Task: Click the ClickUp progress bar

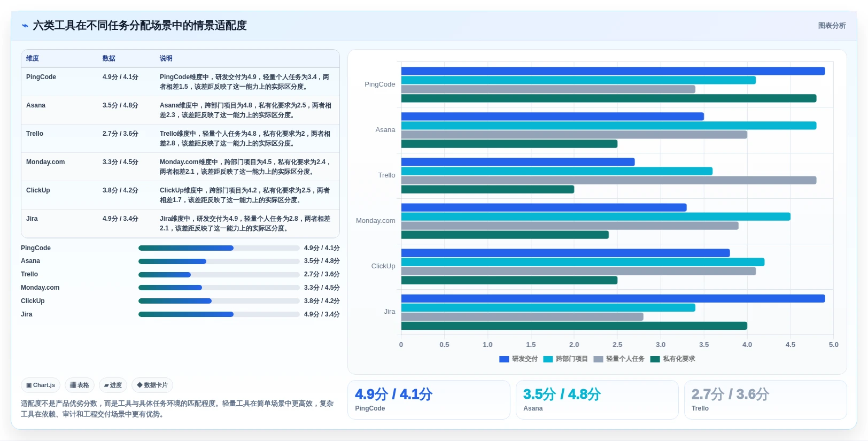Action: point(219,301)
